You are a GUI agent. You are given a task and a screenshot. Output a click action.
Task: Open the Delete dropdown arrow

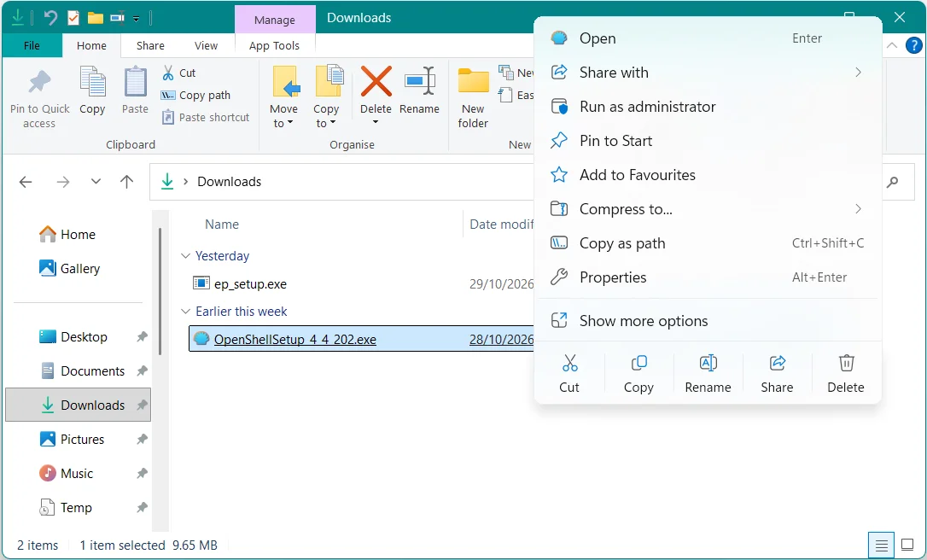point(376,122)
